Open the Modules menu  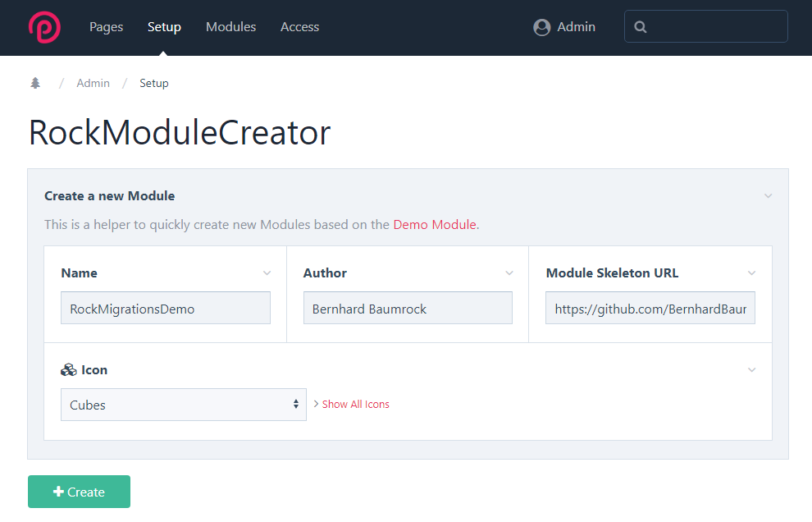coord(231,27)
